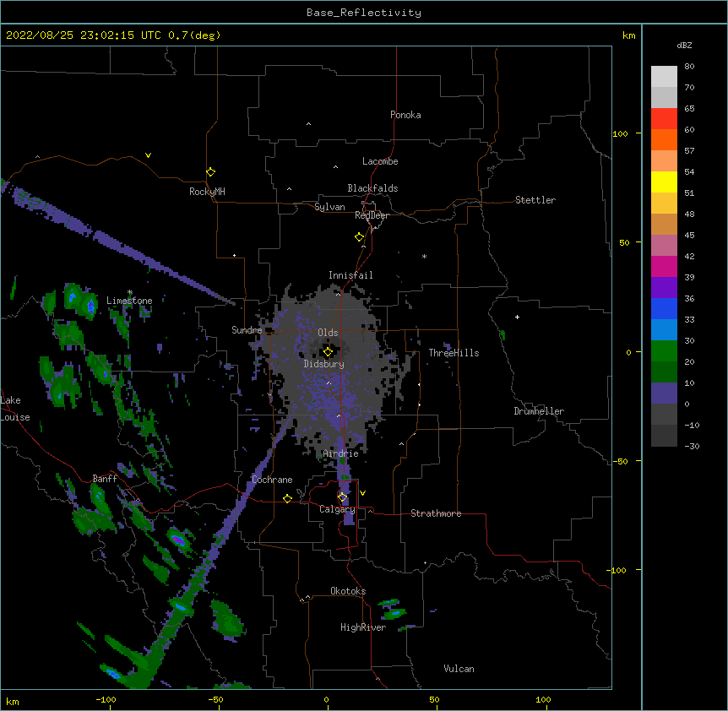Viewport: 728px width, 711px height.
Task: Select the orange 60 to 57 dBZ swatch
Action: 664,139
